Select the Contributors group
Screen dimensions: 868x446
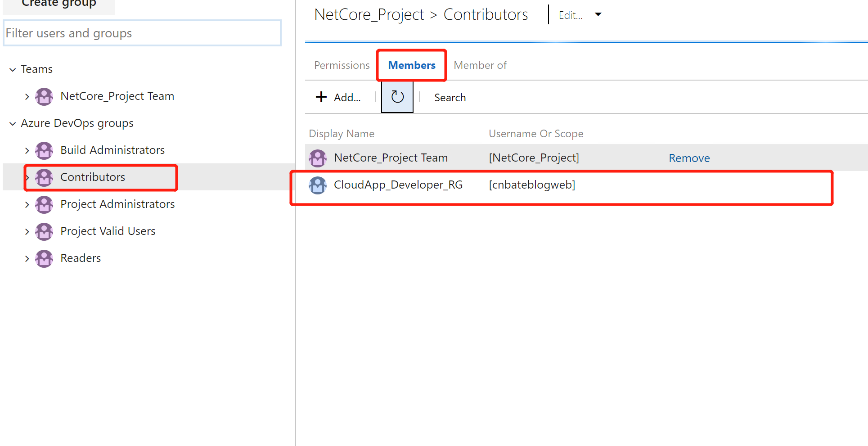pos(93,177)
